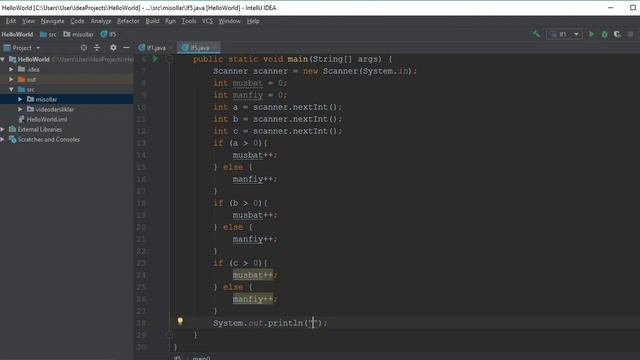Select the If5.java editor tab

pyautogui.click(x=199, y=48)
